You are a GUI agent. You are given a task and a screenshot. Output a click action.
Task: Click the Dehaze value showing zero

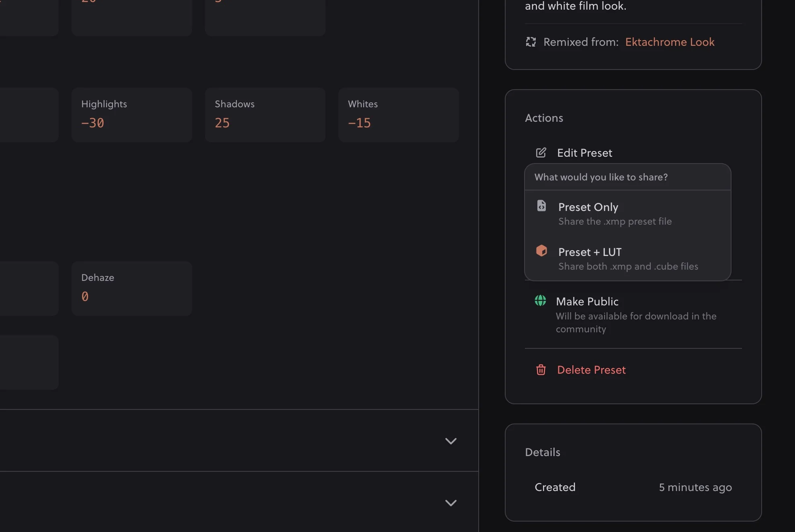(86, 296)
